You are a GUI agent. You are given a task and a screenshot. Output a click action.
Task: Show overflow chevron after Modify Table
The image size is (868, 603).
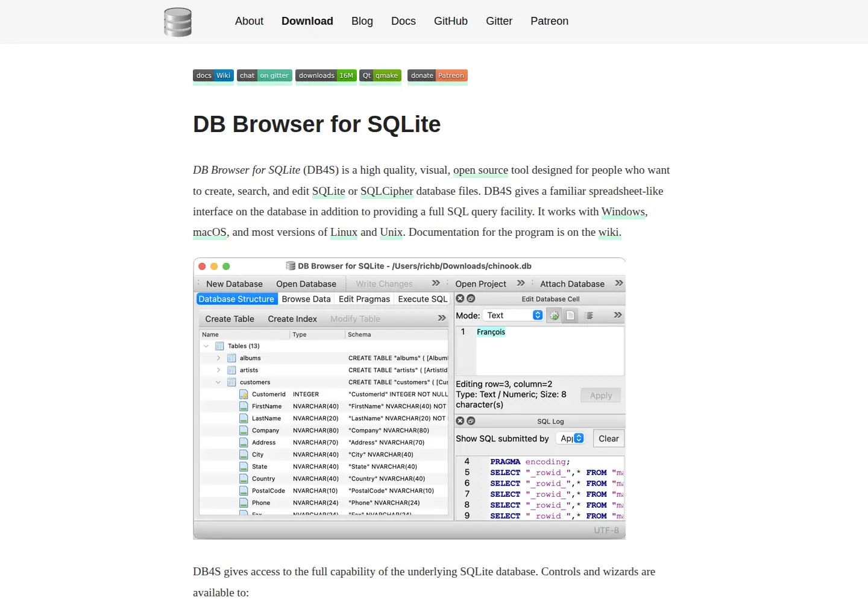click(442, 318)
